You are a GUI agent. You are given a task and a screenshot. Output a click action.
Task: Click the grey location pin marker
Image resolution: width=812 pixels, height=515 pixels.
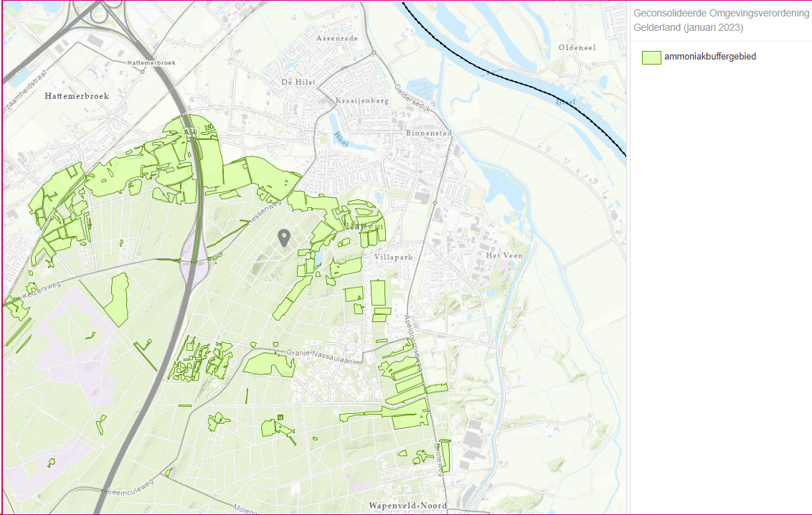click(x=284, y=238)
